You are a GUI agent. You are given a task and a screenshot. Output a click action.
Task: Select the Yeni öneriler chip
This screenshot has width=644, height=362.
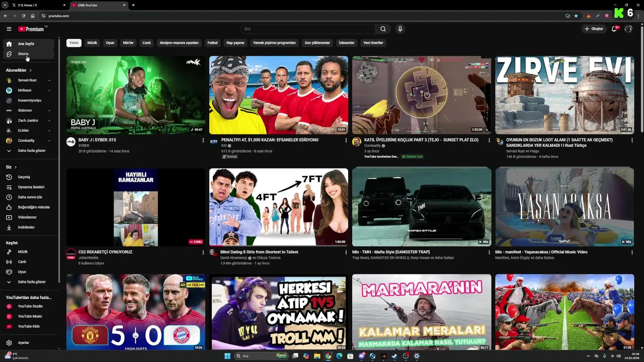tap(373, 43)
